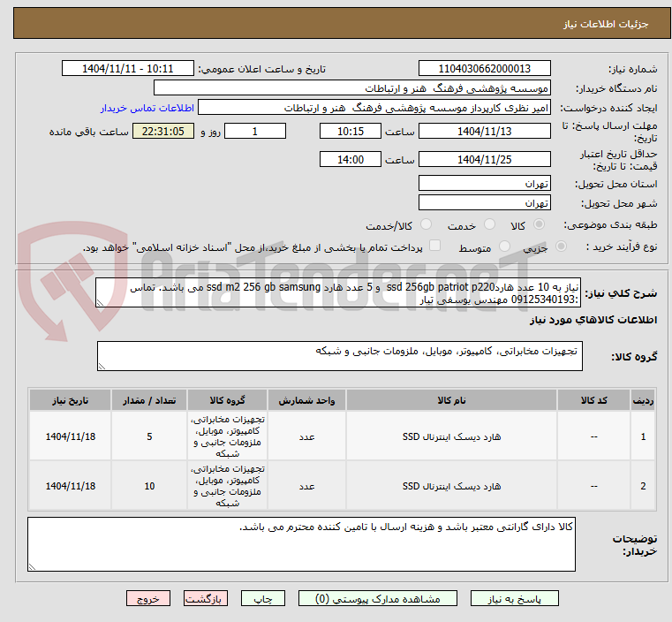Click the واحد شمارش column header

tap(306, 400)
